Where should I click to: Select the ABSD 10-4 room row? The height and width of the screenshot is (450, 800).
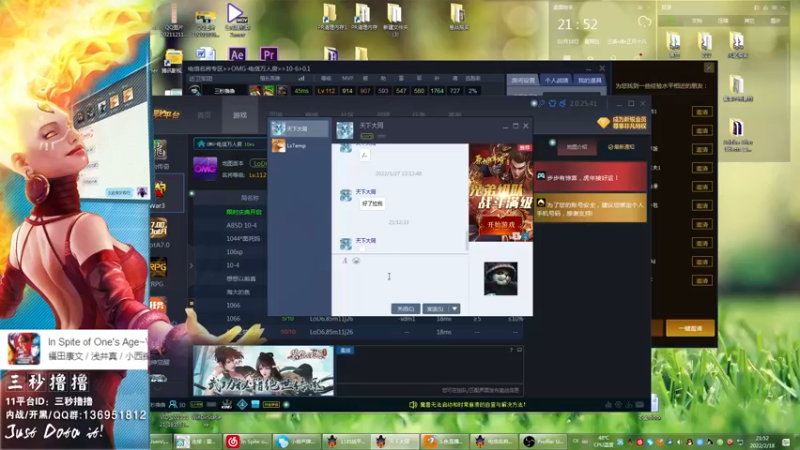click(241, 225)
